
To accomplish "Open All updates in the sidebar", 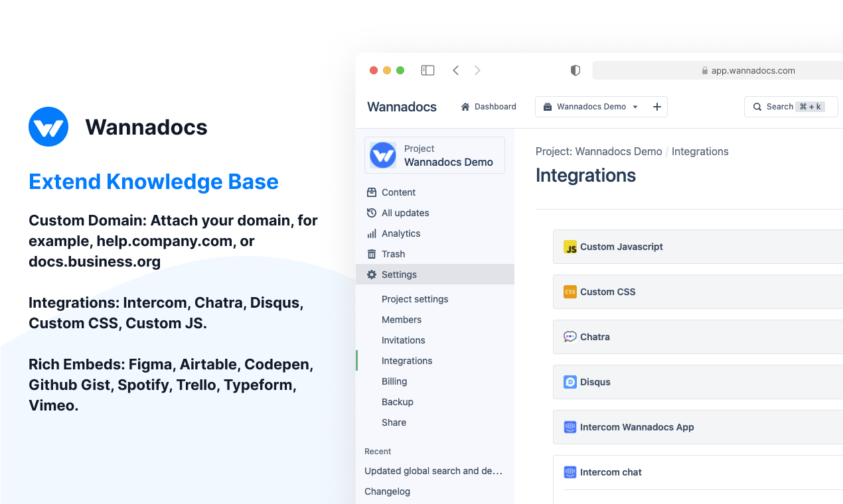I will (435, 213).
